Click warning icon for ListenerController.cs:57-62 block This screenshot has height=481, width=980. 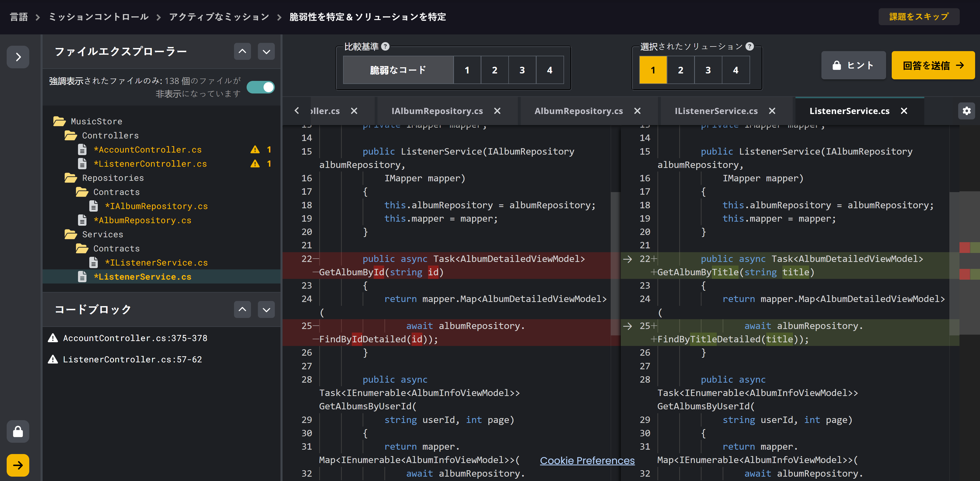point(53,359)
